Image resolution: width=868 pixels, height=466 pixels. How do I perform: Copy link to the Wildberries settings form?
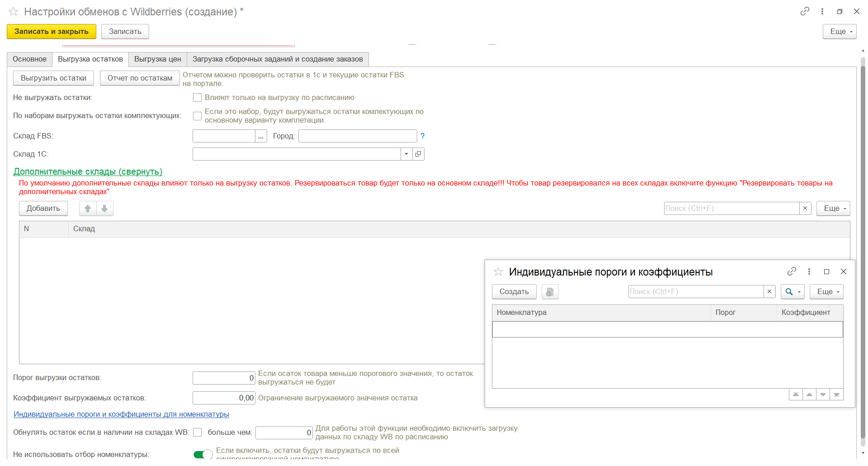point(805,11)
